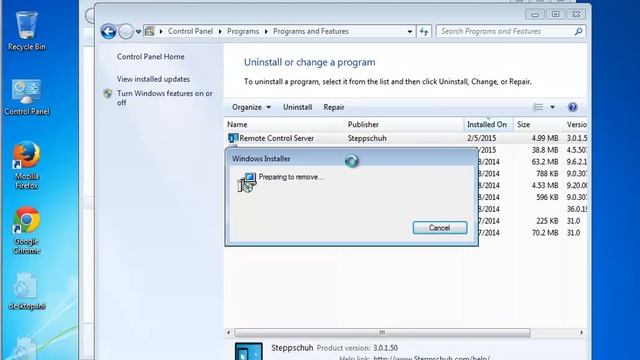Sort by the Size column header

pos(538,124)
